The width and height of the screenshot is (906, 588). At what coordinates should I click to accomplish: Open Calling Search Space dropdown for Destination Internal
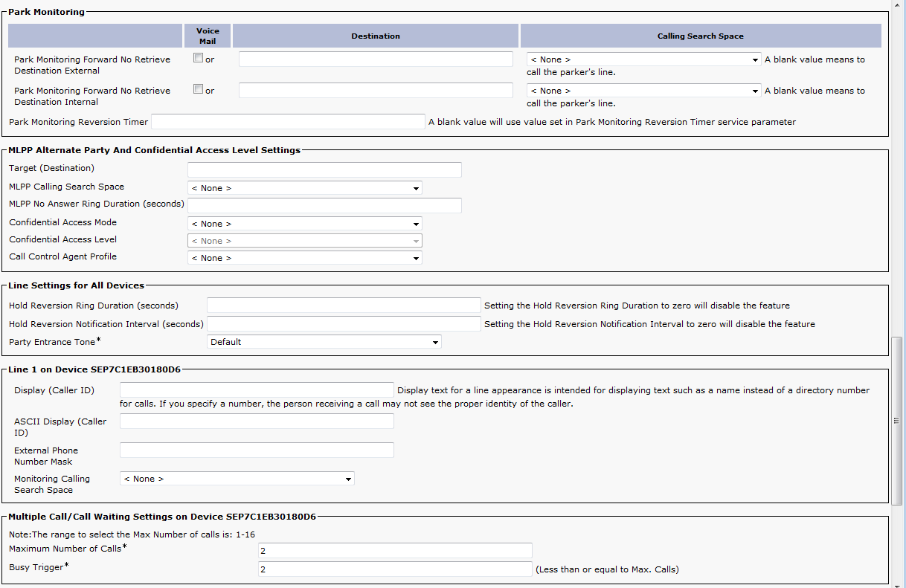point(643,91)
